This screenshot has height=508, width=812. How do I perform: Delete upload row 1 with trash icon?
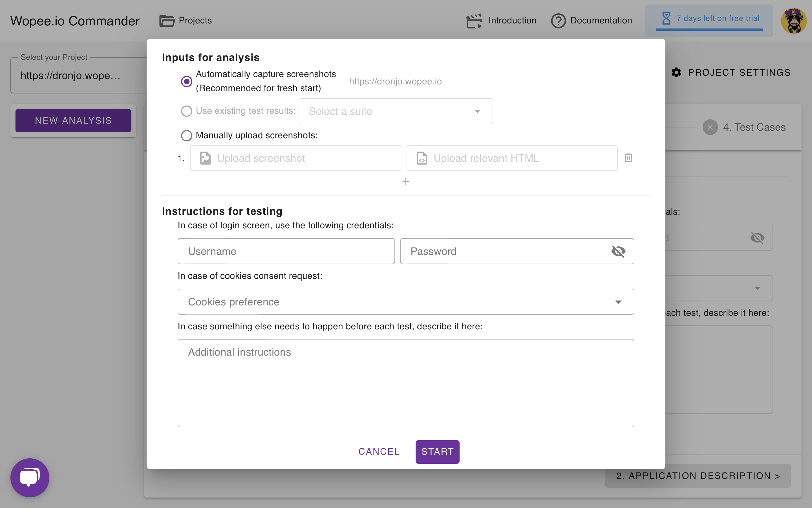click(x=628, y=157)
